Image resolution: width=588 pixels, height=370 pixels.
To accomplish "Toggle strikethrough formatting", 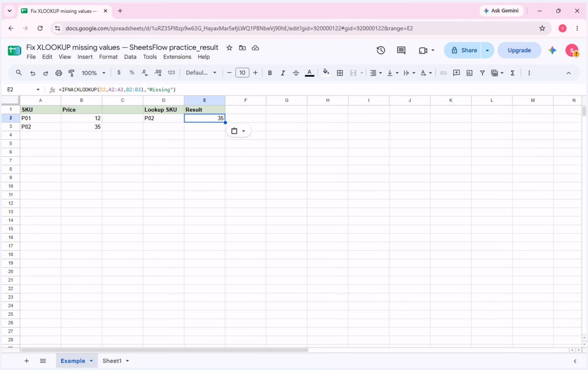I will (x=296, y=73).
